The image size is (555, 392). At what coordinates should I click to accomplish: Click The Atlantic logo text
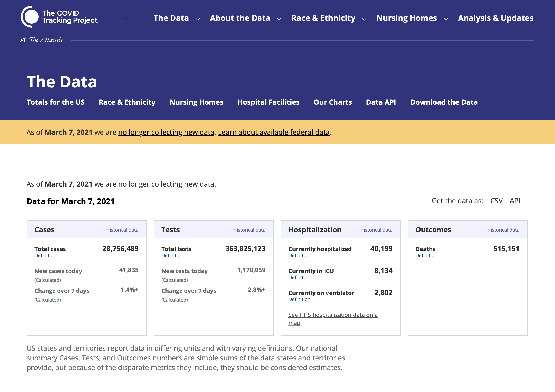(46, 40)
